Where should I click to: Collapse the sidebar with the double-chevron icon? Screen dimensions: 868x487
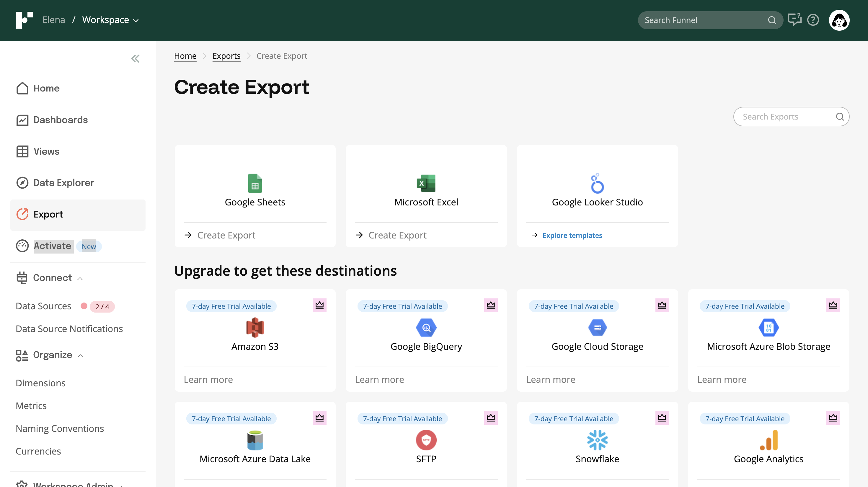coord(135,59)
